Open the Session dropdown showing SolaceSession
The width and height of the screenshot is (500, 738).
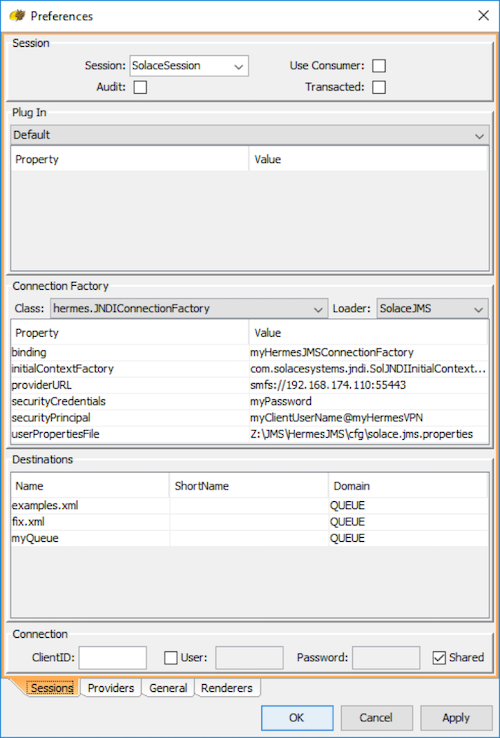189,66
